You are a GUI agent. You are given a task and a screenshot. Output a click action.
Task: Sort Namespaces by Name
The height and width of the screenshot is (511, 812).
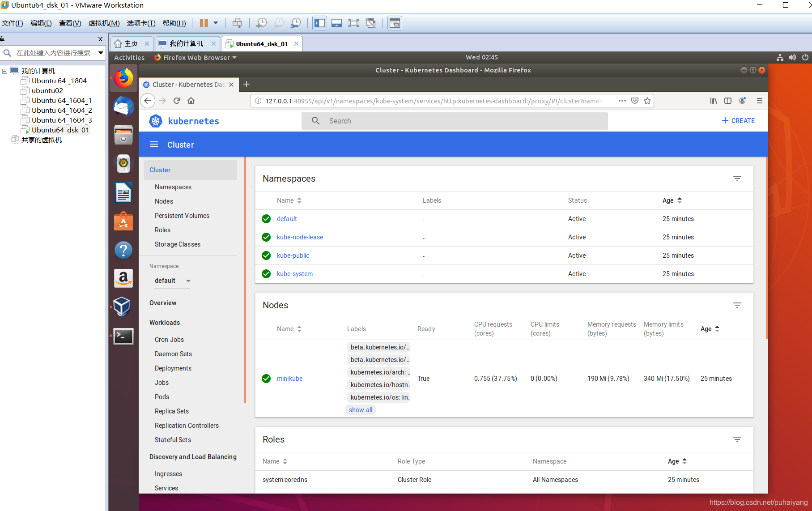[289, 200]
